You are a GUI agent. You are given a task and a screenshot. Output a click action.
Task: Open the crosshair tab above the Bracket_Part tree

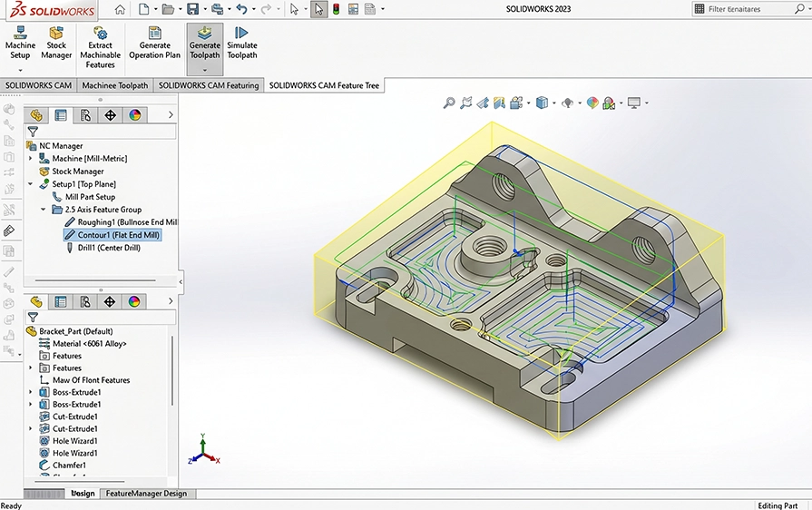pos(110,301)
